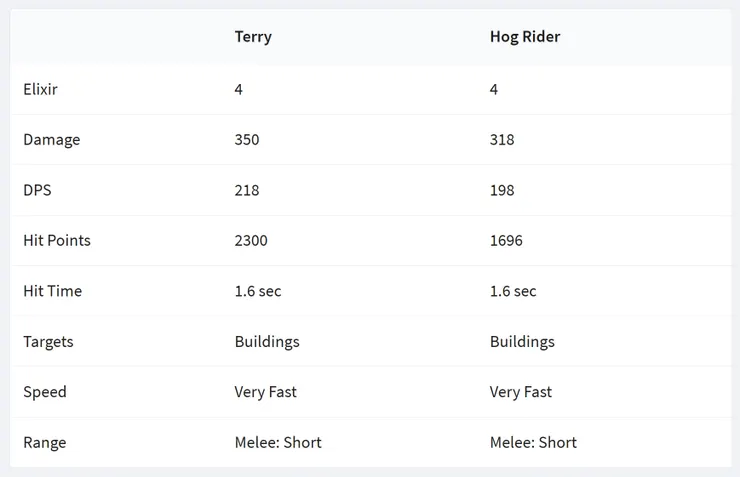Click the Elixir row label
Image resolution: width=740 pixels, height=477 pixels.
click(41, 89)
